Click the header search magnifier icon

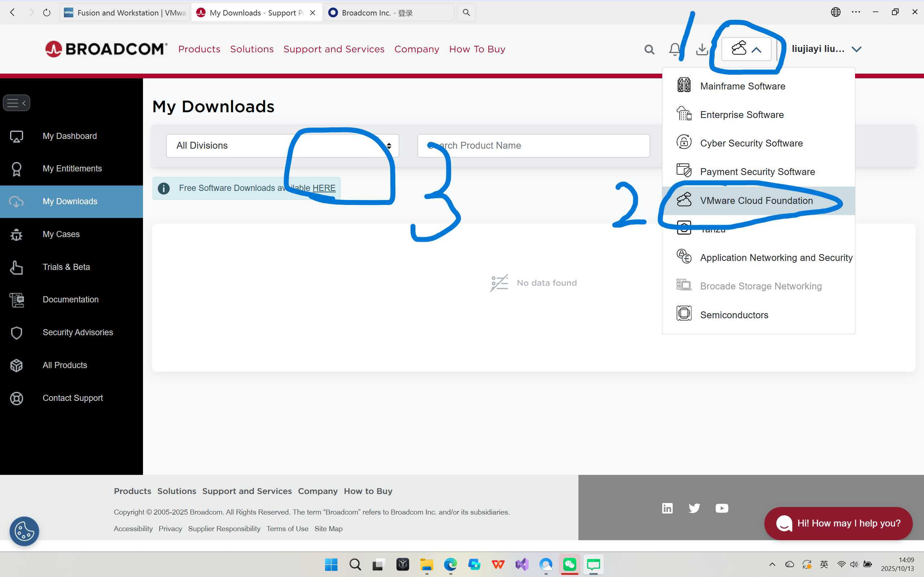point(649,49)
